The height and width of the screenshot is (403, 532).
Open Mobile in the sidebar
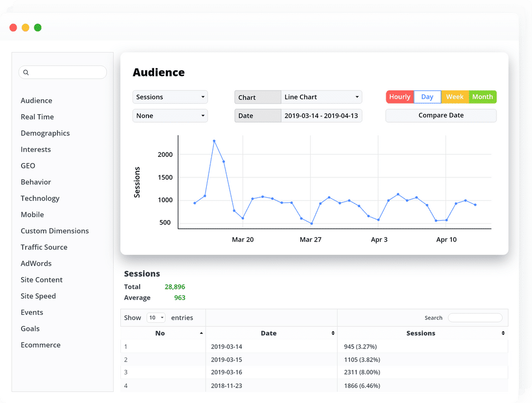point(32,215)
